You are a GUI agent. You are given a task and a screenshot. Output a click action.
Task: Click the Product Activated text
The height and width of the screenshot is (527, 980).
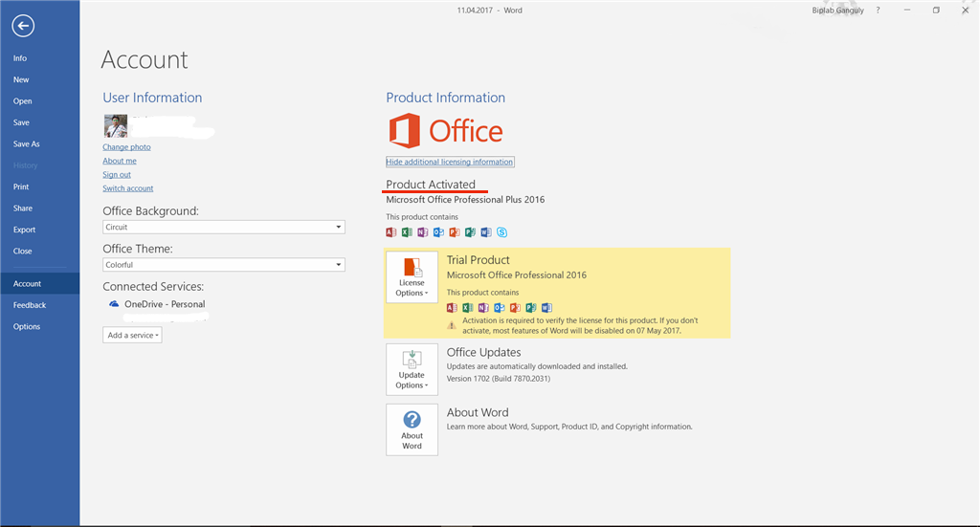431,185
